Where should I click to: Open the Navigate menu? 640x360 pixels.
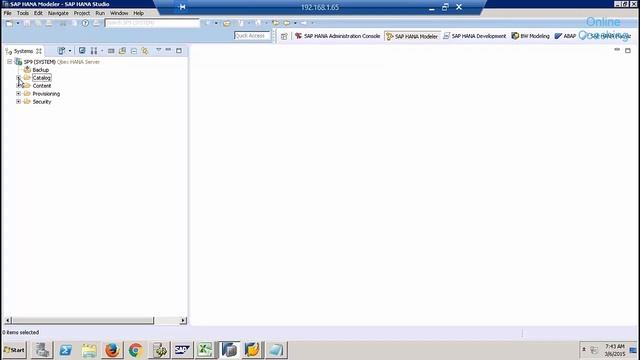tap(58, 13)
